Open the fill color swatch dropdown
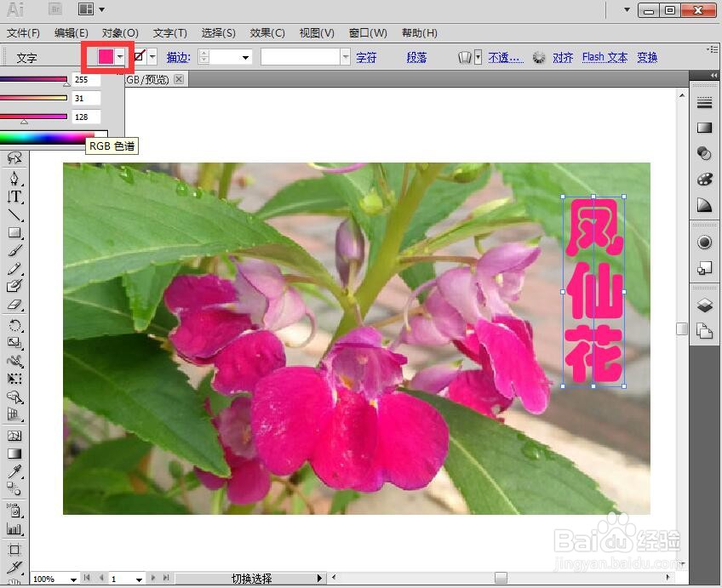Image resolution: width=722 pixels, height=588 pixels. pyautogui.click(x=120, y=57)
